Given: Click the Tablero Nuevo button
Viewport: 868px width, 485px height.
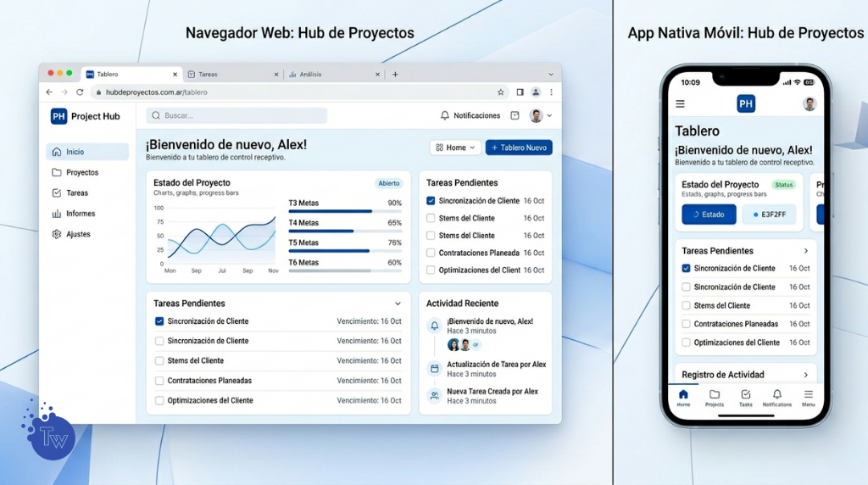Looking at the screenshot, I should click(519, 148).
